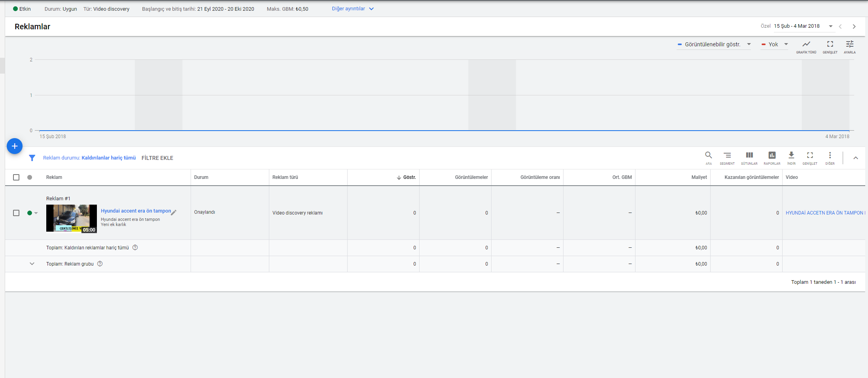Open the Yok metric dropdown
Screen dimensions: 868x378
pos(774,44)
